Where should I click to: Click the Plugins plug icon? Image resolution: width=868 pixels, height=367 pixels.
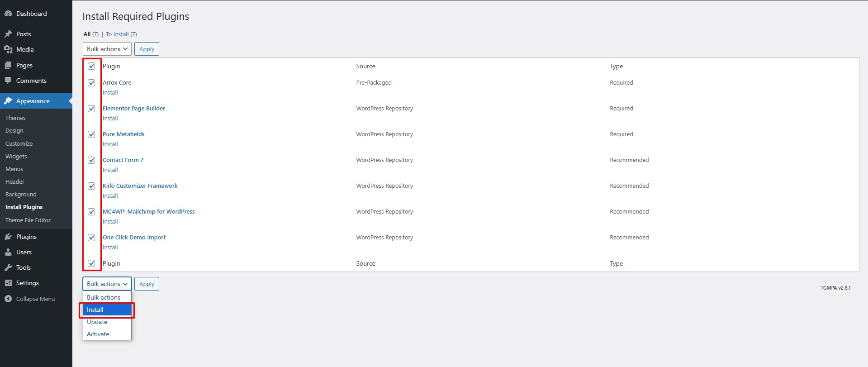click(x=8, y=237)
